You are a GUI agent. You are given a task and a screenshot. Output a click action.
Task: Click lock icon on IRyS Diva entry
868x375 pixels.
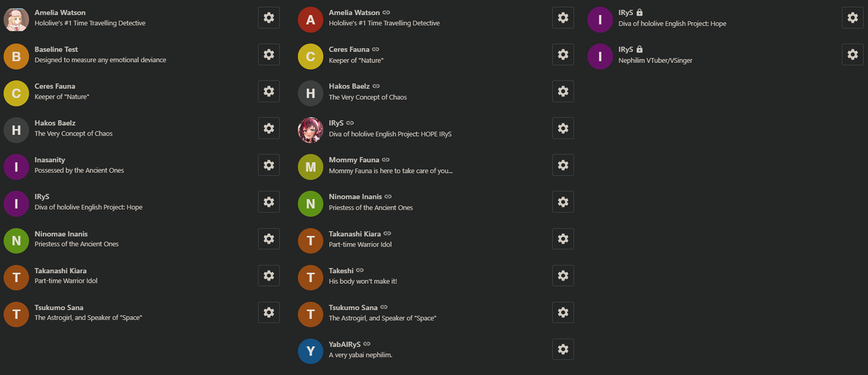coord(640,12)
